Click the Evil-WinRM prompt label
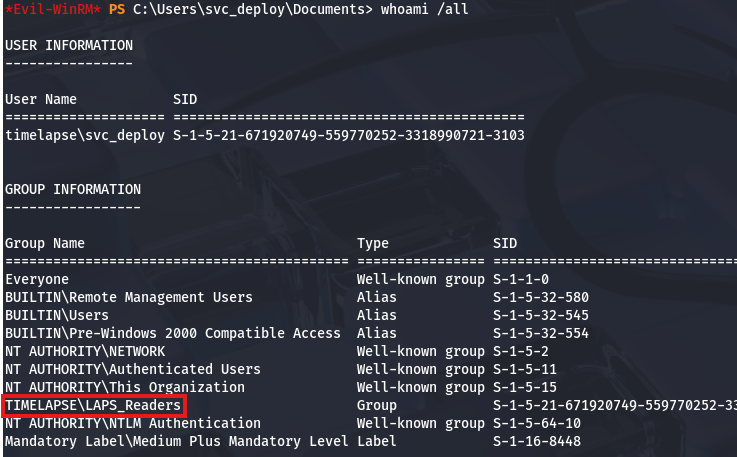737x457 pixels. [50, 9]
